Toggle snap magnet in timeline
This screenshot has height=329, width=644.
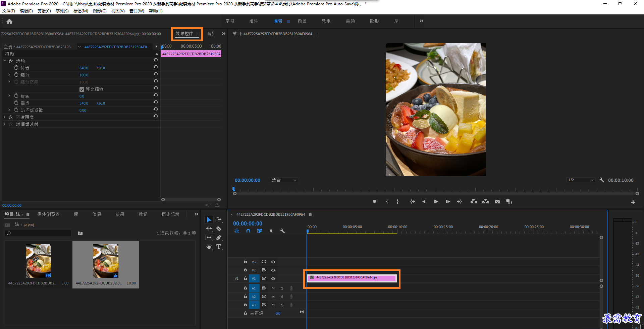tap(248, 231)
